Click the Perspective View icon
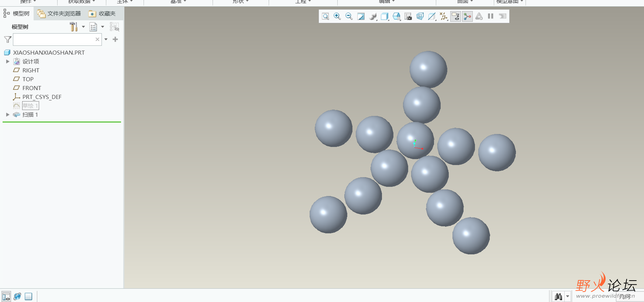The image size is (644, 302). point(420,16)
